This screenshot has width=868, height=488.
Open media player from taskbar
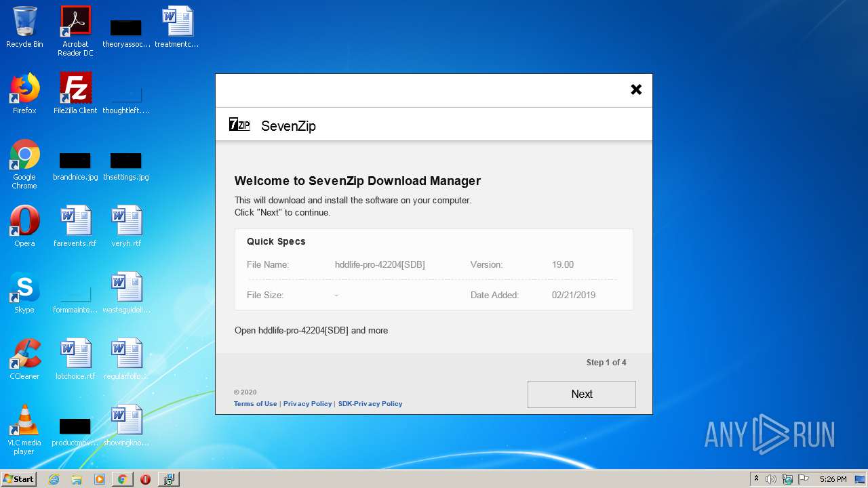point(99,479)
